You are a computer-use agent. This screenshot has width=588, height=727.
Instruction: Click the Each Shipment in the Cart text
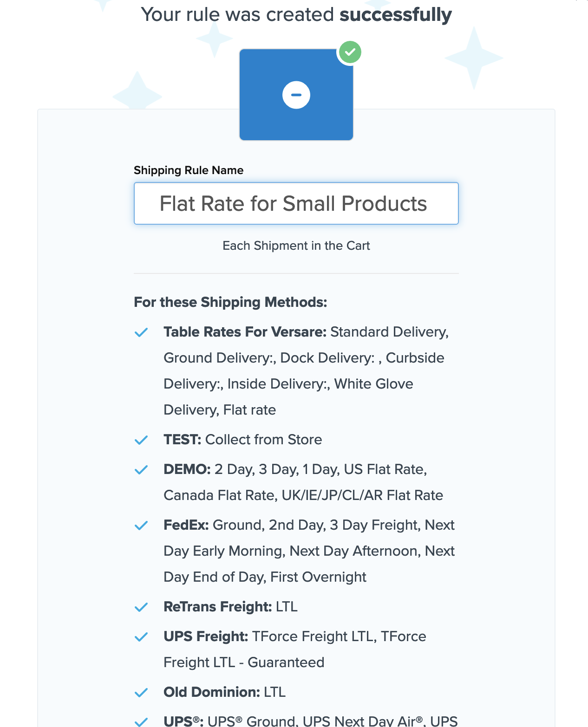296,246
